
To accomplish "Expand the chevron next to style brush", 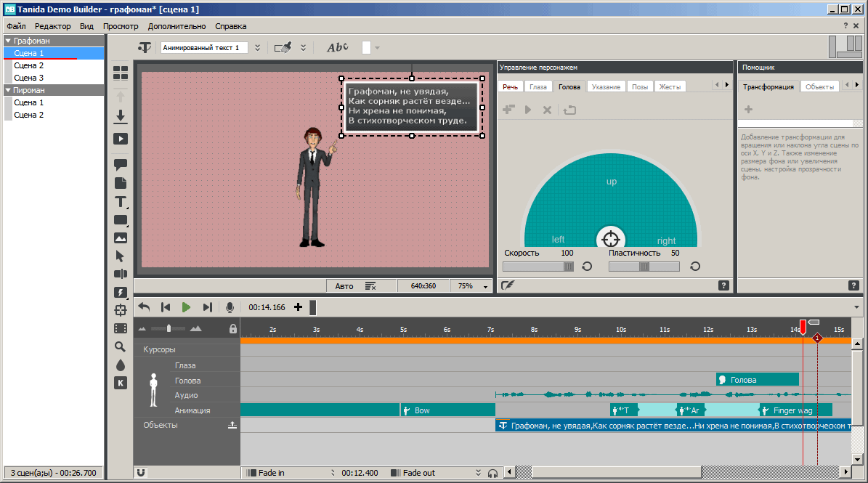I will tap(304, 48).
